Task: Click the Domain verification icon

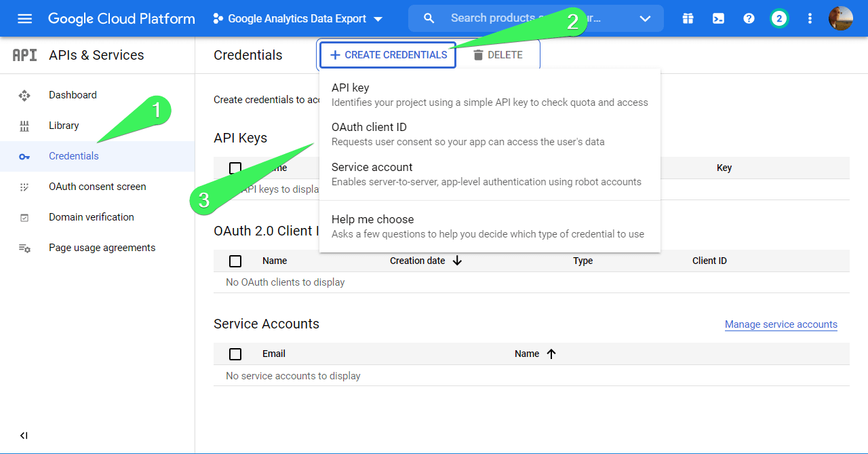Action: (x=24, y=217)
